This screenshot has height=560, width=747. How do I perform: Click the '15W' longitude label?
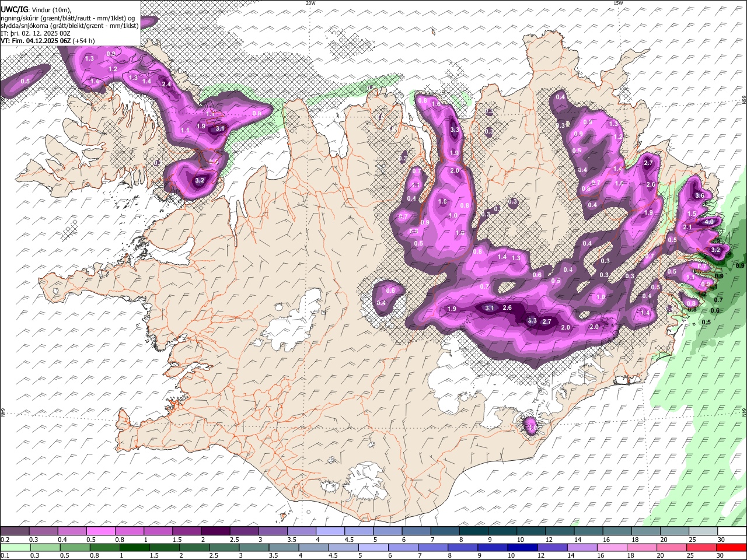coord(618,3)
